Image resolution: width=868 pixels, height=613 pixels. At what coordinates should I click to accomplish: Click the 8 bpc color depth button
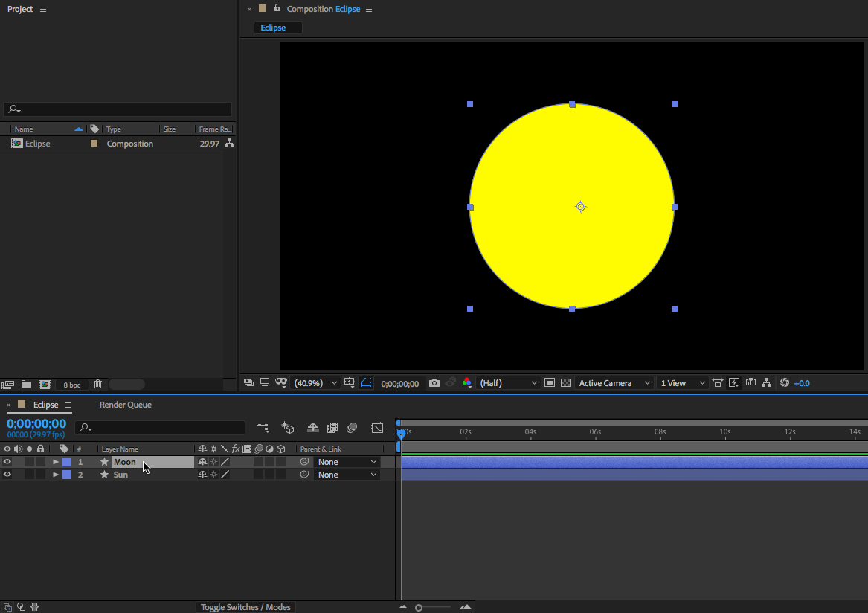71,385
